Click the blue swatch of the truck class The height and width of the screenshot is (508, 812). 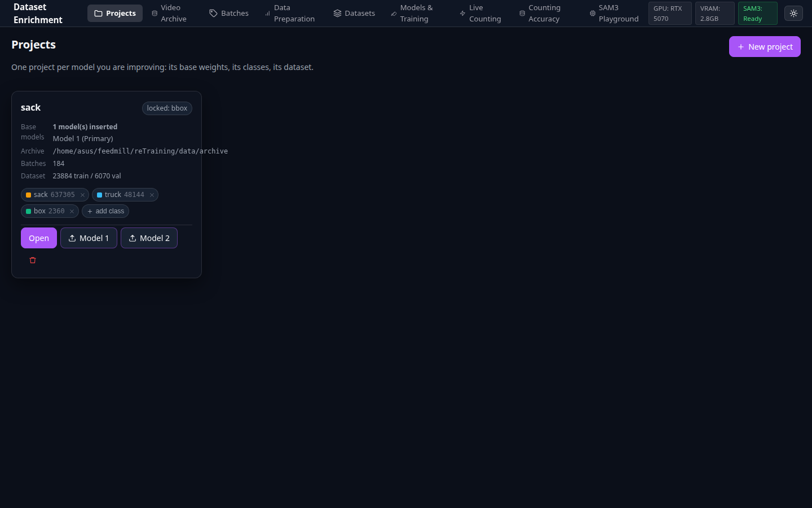pyautogui.click(x=99, y=195)
